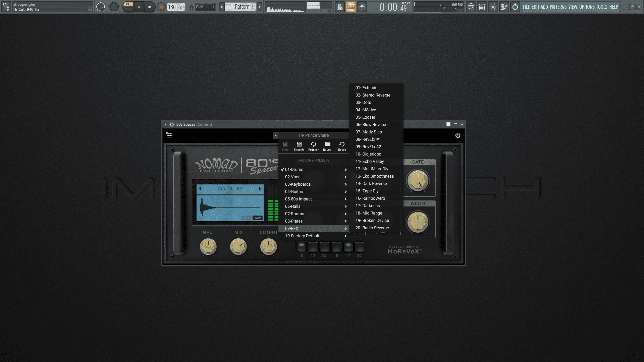Toggle the second lit filter slope 12 button
Image resolution: width=644 pixels, height=362 pixels.
click(x=348, y=247)
